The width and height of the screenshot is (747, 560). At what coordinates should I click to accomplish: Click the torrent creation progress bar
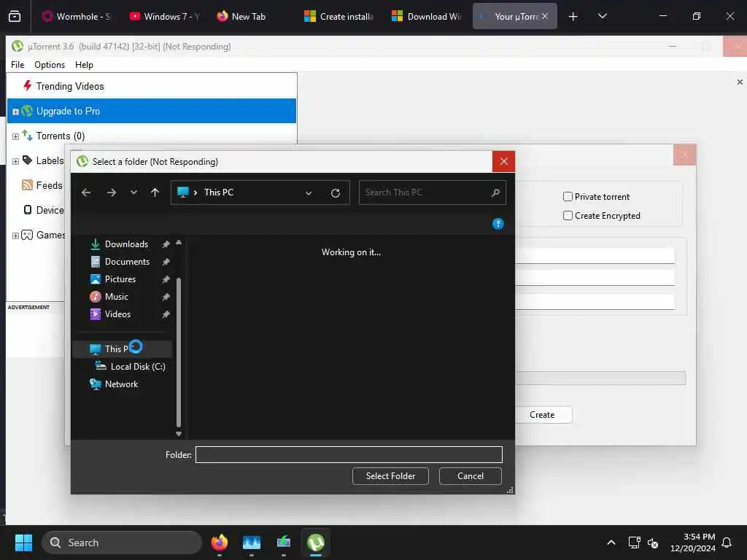click(x=600, y=378)
